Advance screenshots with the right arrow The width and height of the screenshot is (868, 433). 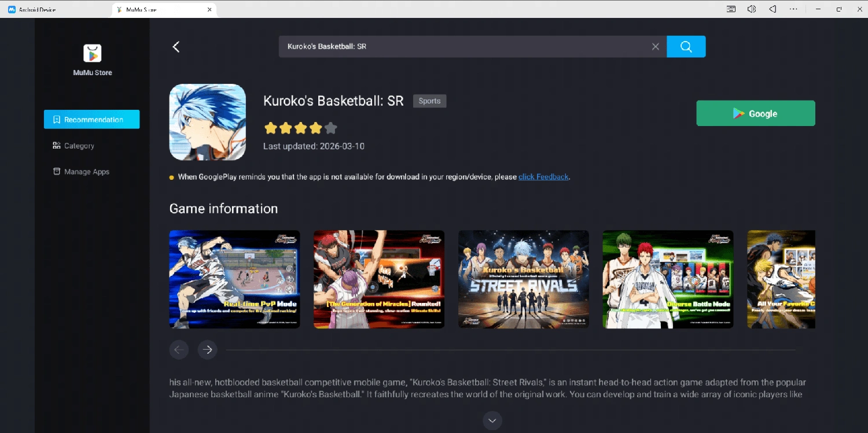pos(207,350)
